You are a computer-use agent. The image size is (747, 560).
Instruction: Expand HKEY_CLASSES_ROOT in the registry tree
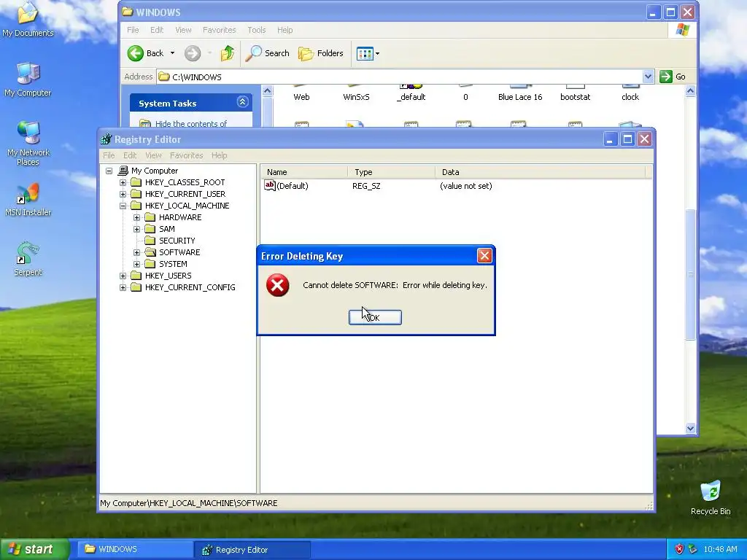(123, 182)
